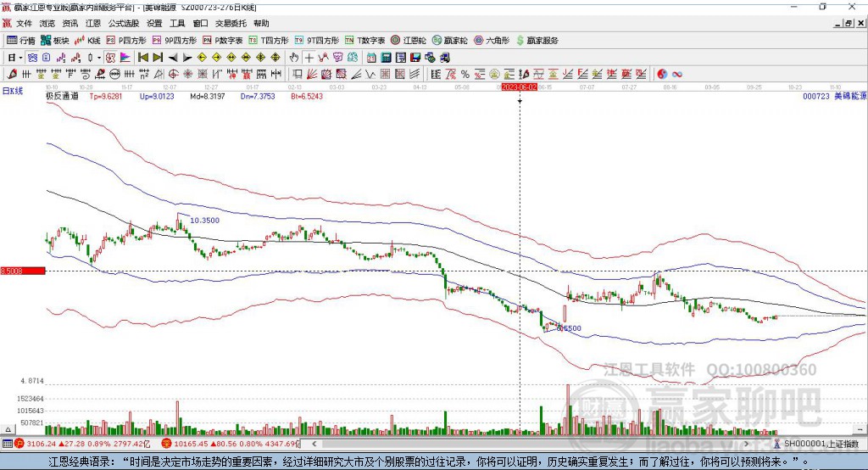
Task: Launch the 江恩轮 Gann wheel
Action: click(x=409, y=41)
